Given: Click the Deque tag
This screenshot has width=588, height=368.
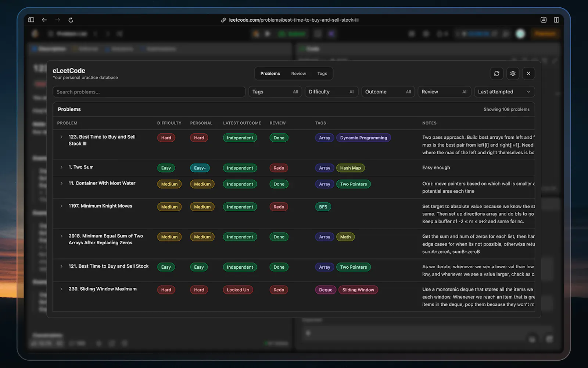Looking at the screenshot, I should [325, 290].
